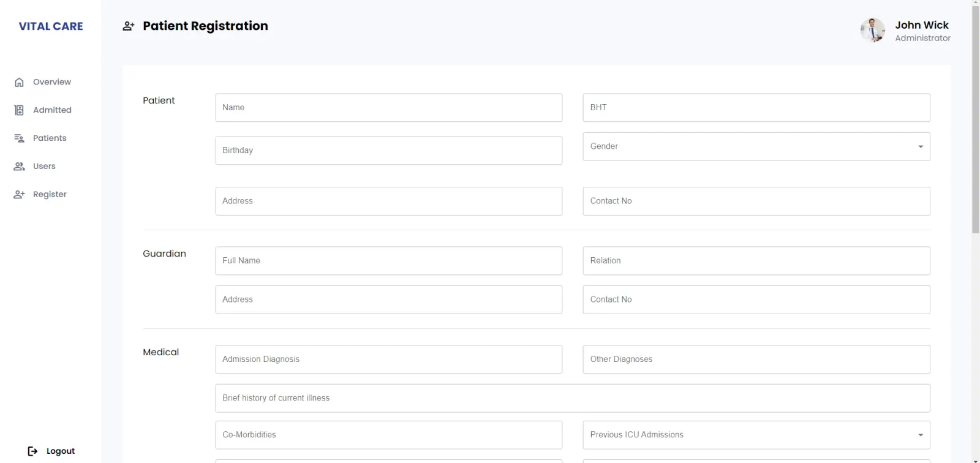Click the guardian Address field

(389, 300)
